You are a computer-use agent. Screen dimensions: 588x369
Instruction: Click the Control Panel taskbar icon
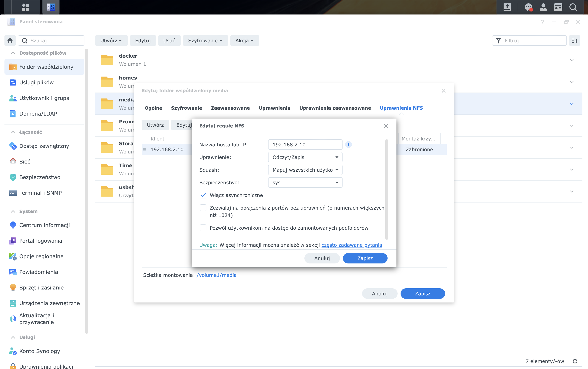coord(51,7)
